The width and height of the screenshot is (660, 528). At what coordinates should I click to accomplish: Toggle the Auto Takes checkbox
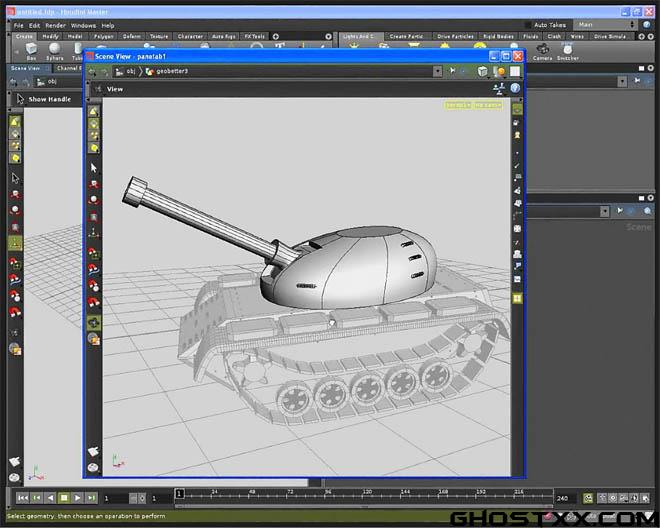coord(528,25)
